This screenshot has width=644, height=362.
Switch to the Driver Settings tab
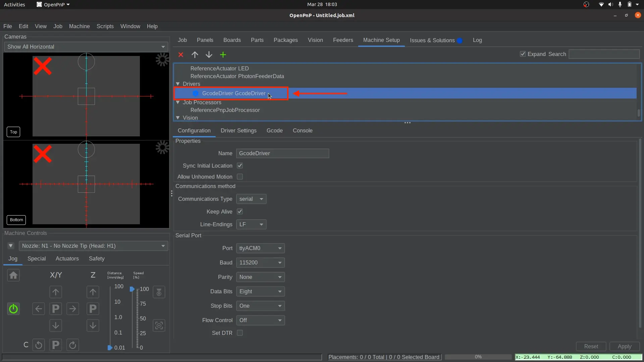point(238,130)
